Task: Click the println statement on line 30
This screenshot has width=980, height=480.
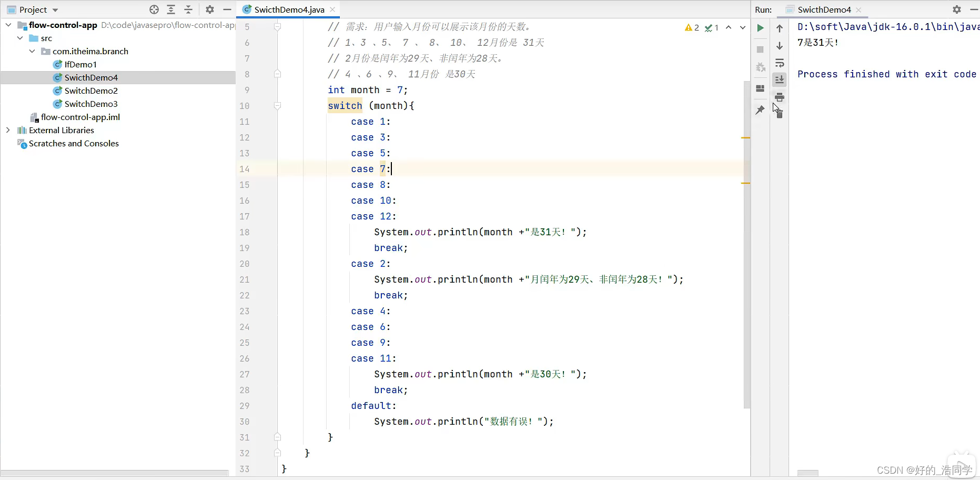Action: pyautogui.click(x=464, y=422)
